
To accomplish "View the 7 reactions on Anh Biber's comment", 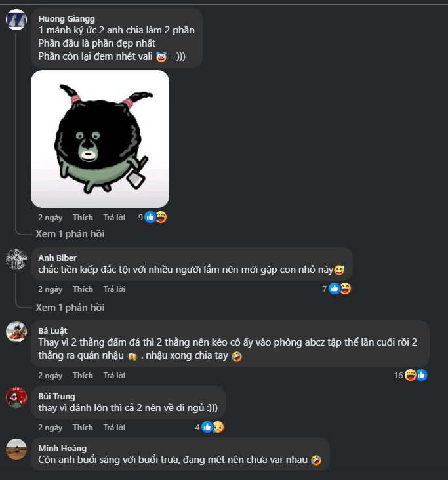I will [x=336, y=289].
